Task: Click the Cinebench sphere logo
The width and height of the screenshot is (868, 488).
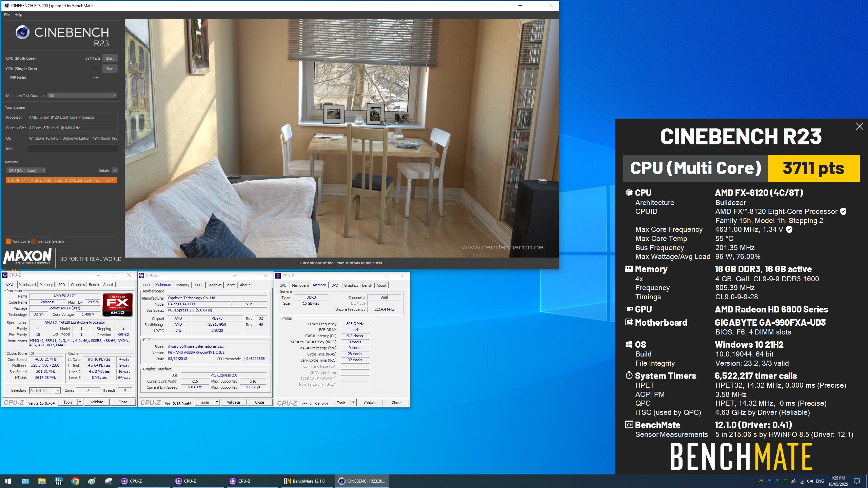Action: point(22,33)
